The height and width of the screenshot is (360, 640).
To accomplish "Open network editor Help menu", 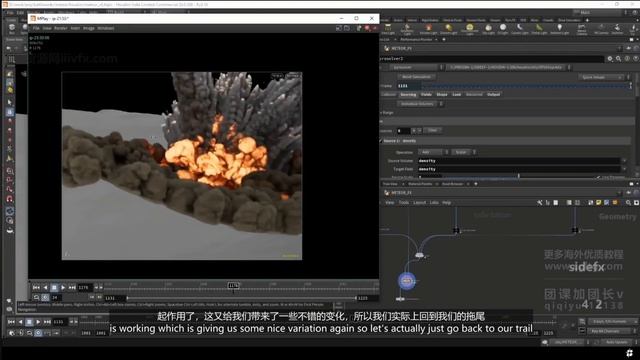I will (447, 202).
